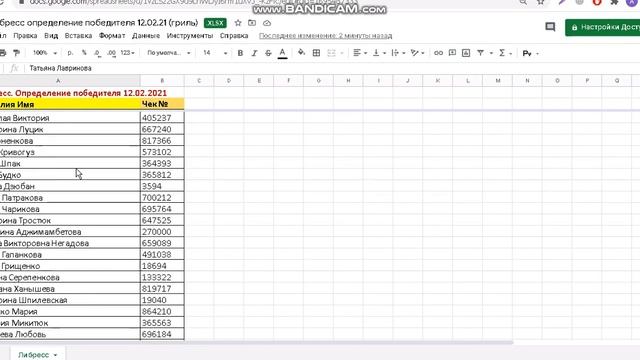The width and height of the screenshot is (640, 360).
Task: Select cell with value 405237
Action: (x=162, y=118)
